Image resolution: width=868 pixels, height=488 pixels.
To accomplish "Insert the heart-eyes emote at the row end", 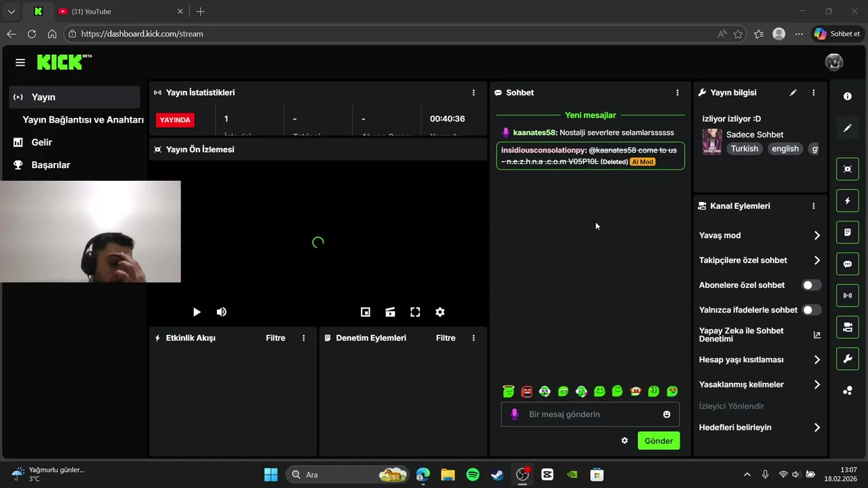I will [672, 391].
